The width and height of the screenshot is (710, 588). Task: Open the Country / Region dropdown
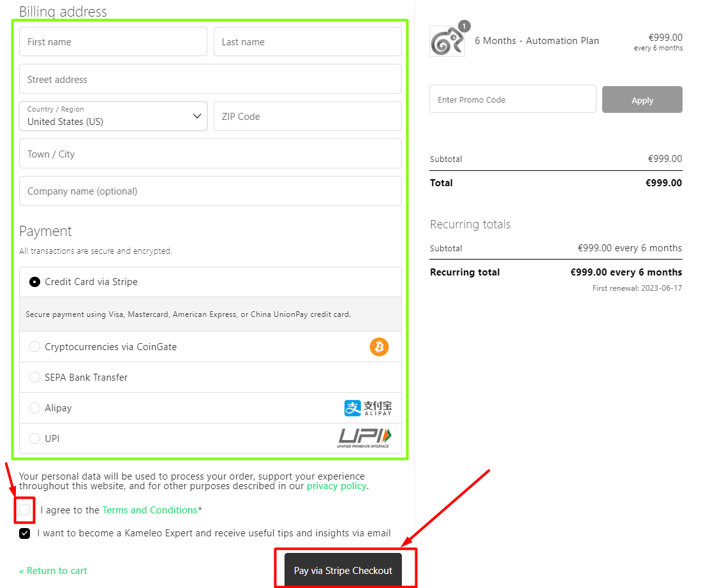[x=196, y=116]
